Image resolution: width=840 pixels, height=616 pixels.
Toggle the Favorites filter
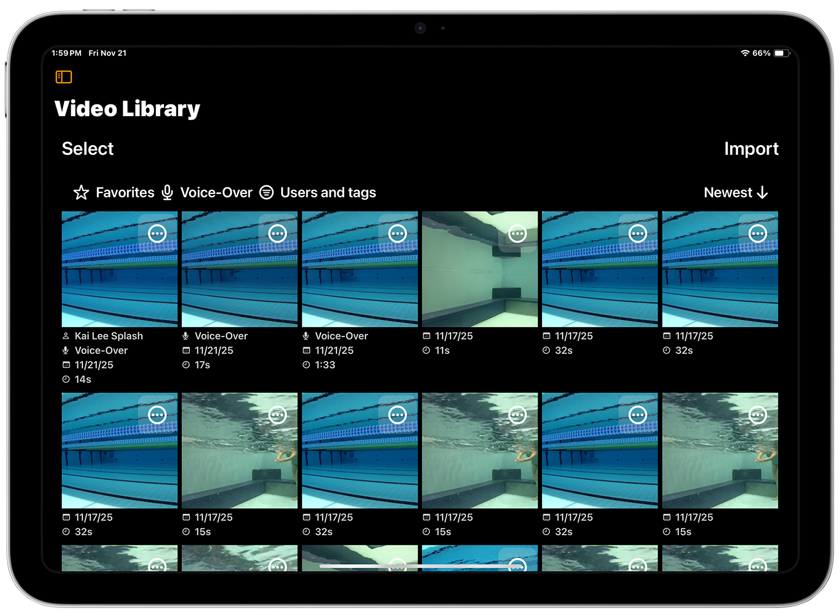click(114, 192)
